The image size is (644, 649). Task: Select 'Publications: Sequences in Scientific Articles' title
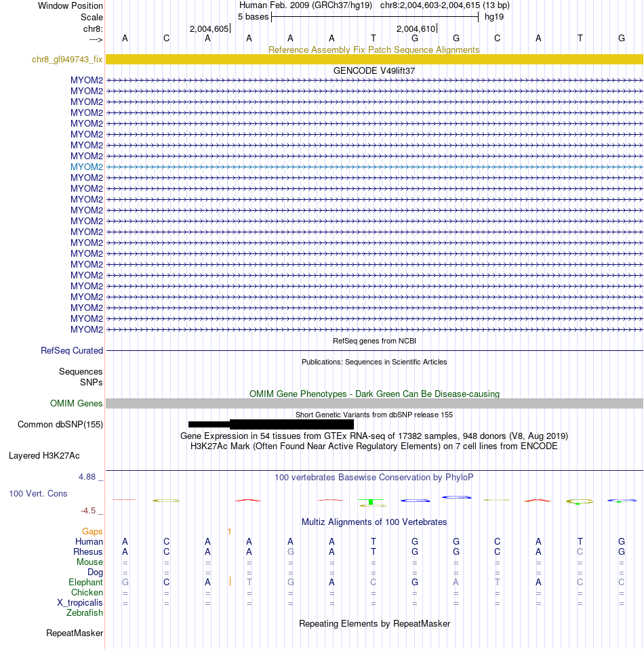pyautogui.click(x=374, y=362)
